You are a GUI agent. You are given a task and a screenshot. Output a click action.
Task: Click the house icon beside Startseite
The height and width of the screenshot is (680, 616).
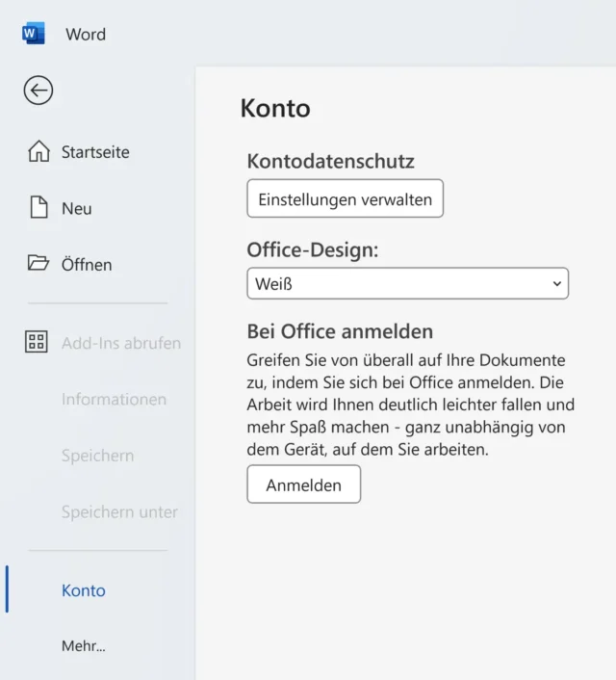(38, 152)
